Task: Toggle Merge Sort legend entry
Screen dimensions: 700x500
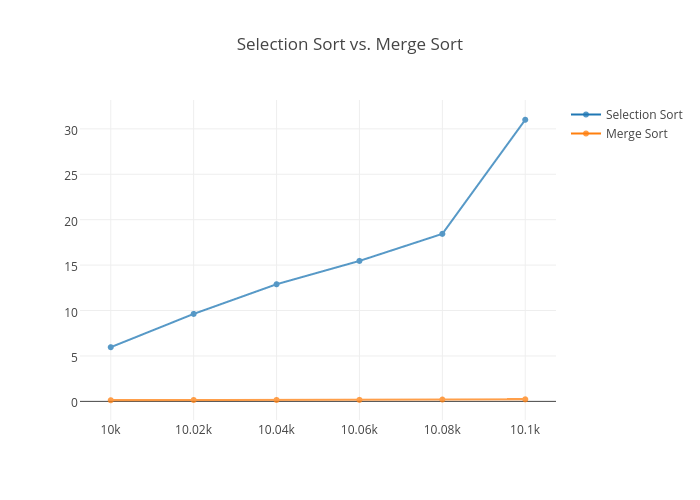Action: (x=636, y=133)
